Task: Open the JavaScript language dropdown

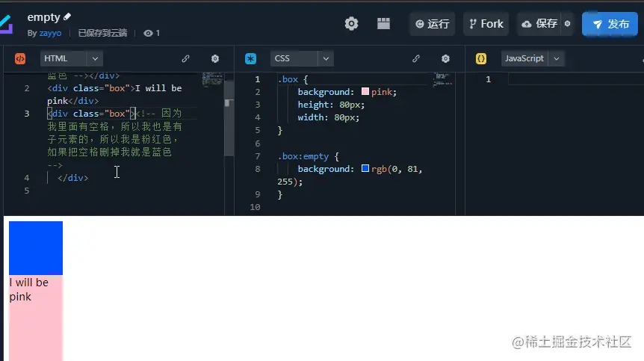Action: (533, 59)
